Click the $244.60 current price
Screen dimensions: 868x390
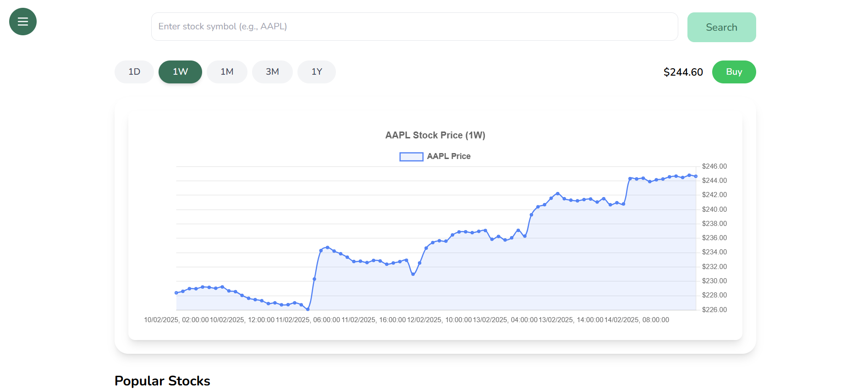point(683,72)
